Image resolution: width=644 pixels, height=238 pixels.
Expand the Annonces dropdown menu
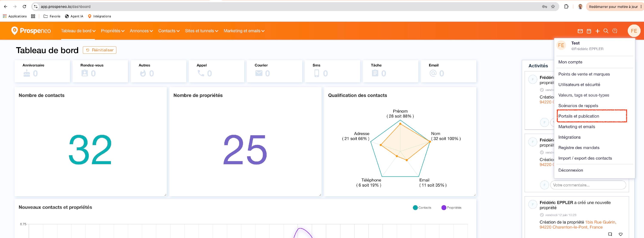tap(141, 31)
